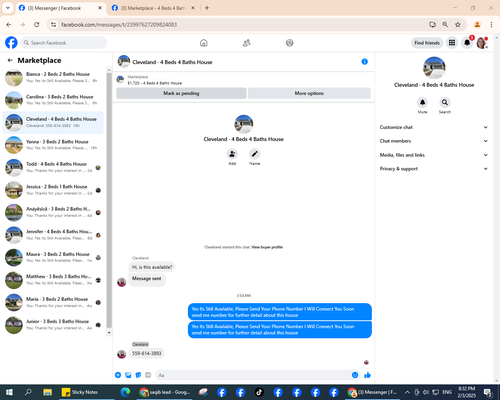500x400 pixels.
Task: Open the Facebook menu grid icon
Action: [452, 43]
